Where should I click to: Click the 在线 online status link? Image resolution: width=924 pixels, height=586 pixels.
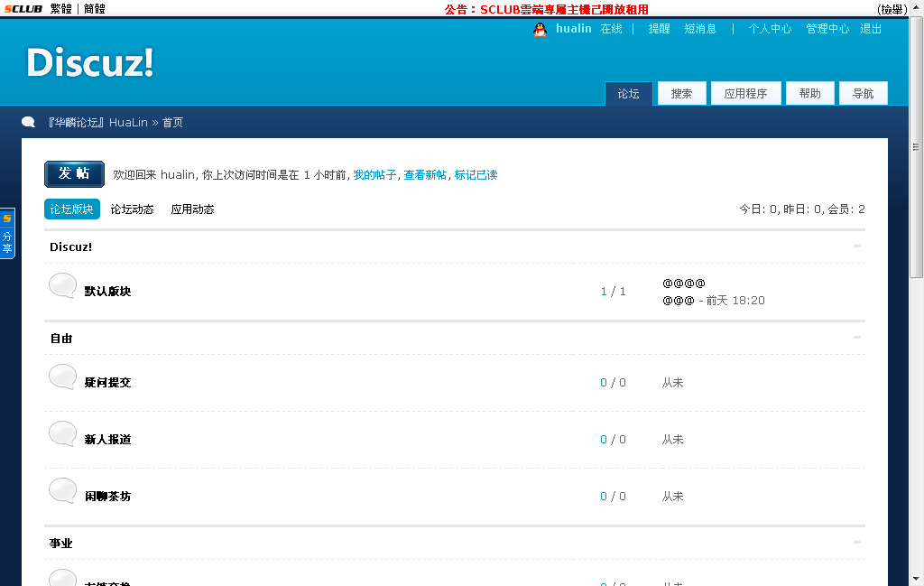coord(611,29)
